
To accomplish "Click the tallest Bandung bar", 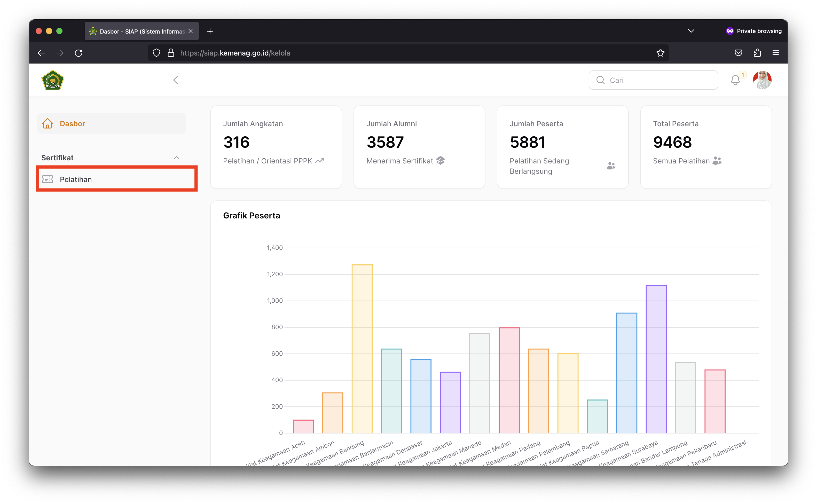I will click(362, 349).
